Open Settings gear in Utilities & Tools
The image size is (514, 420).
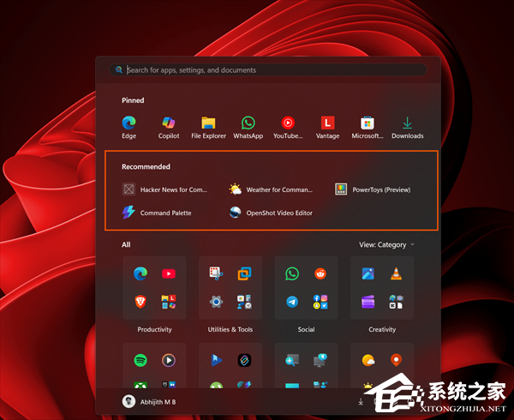[x=216, y=302]
